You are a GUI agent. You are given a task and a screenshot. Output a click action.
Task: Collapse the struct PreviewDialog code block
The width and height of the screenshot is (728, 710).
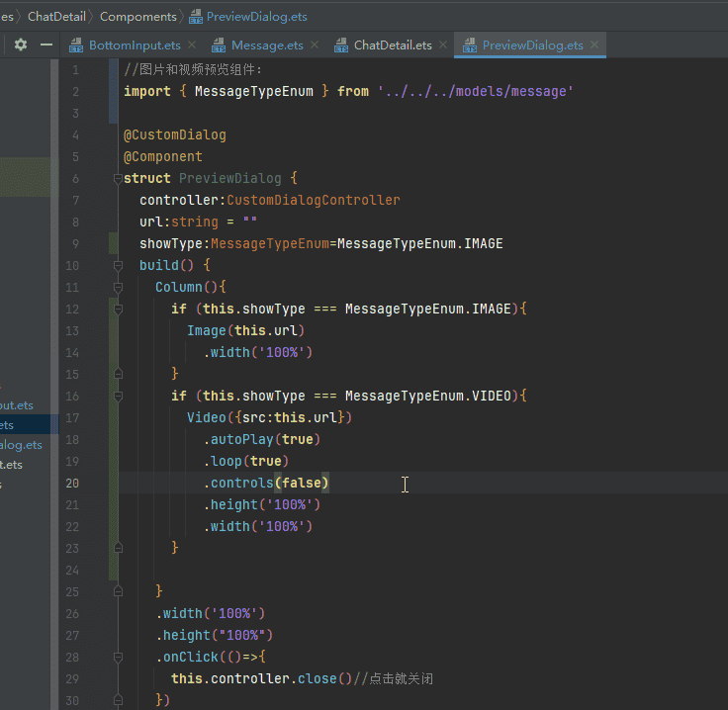117,178
